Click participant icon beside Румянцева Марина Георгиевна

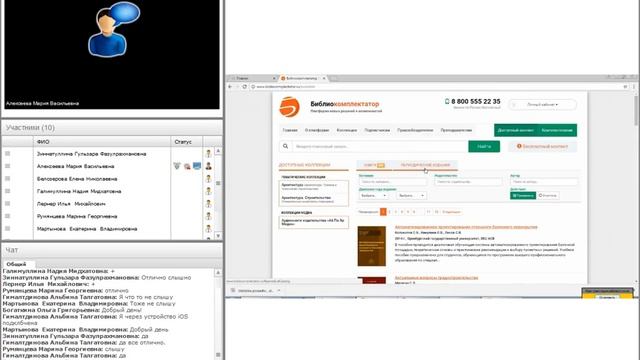(209, 216)
